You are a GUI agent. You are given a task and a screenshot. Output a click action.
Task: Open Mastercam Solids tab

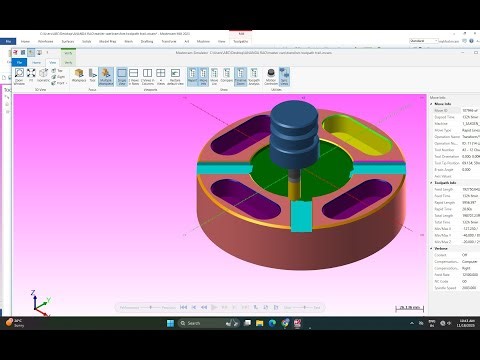pyautogui.click(x=86, y=41)
